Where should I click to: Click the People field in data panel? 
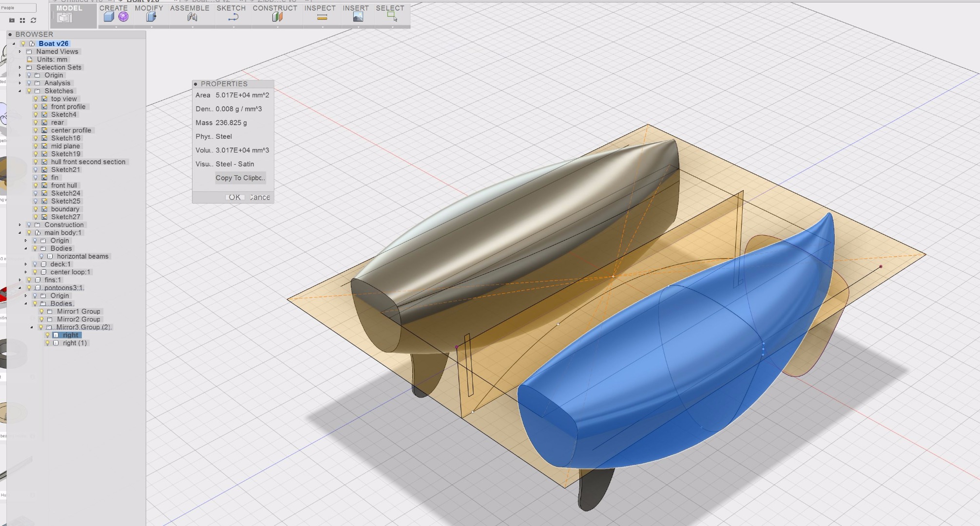click(18, 8)
